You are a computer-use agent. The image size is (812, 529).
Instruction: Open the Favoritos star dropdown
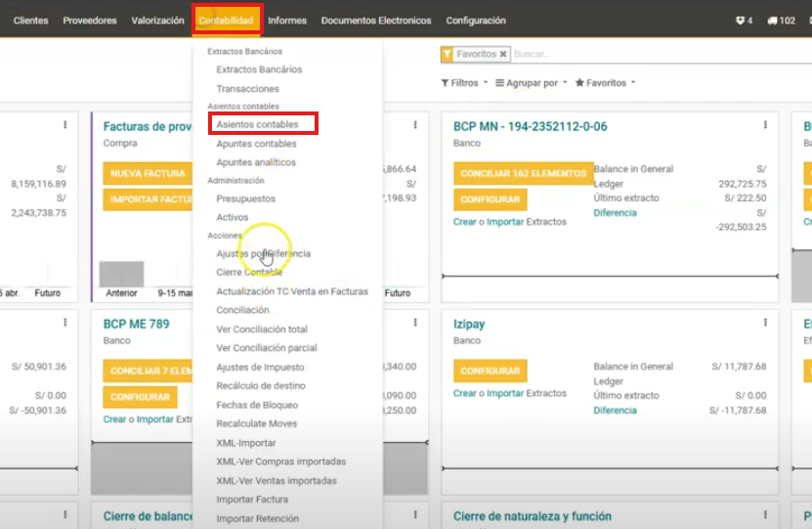point(605,83)
